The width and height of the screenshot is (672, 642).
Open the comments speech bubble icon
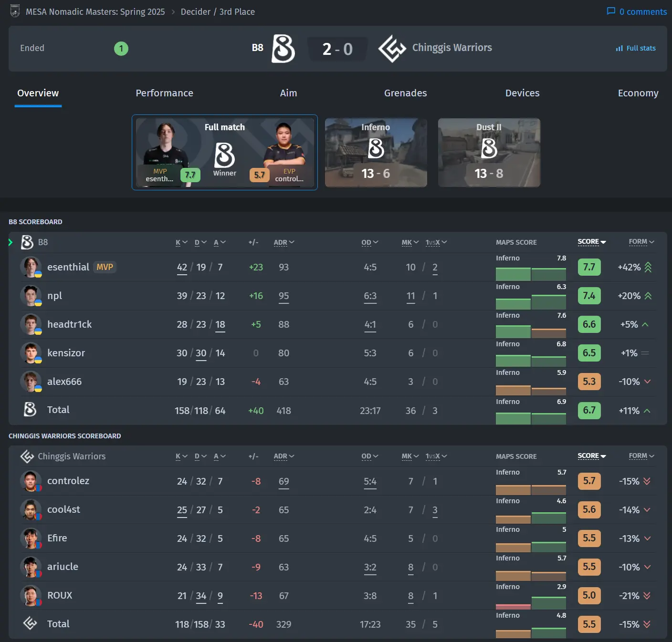point(611,11)
